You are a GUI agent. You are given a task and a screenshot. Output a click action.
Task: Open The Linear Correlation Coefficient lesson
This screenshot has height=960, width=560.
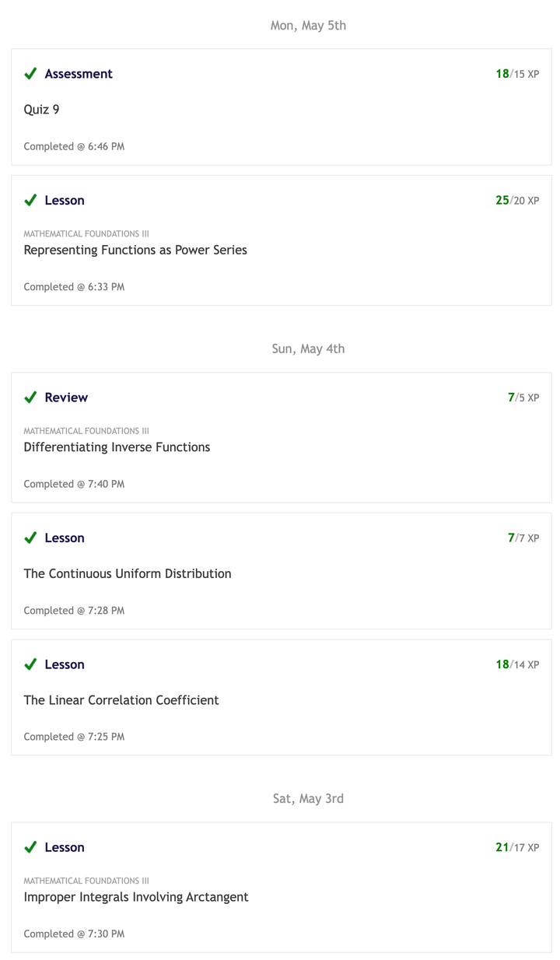121,700
